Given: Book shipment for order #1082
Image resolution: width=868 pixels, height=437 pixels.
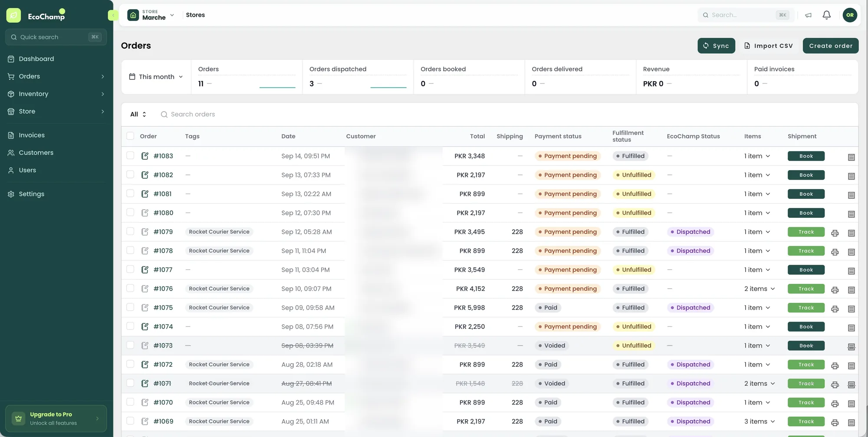Looking at the screenshot, I should (806, 175).
